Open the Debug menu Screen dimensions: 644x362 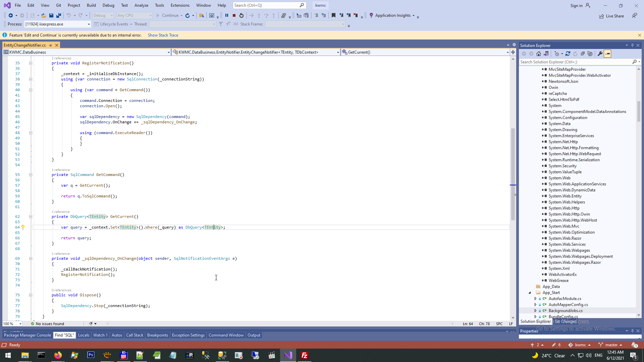(108, 5)
